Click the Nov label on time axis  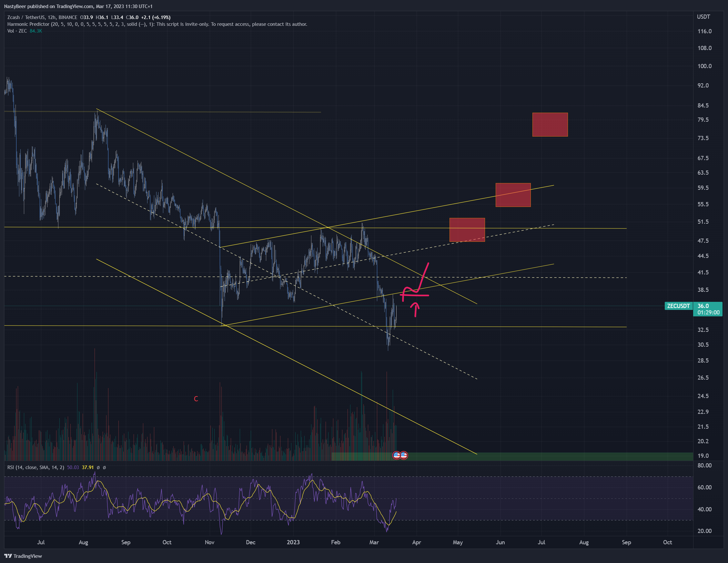pyautogui.click(x=210, y=542)
